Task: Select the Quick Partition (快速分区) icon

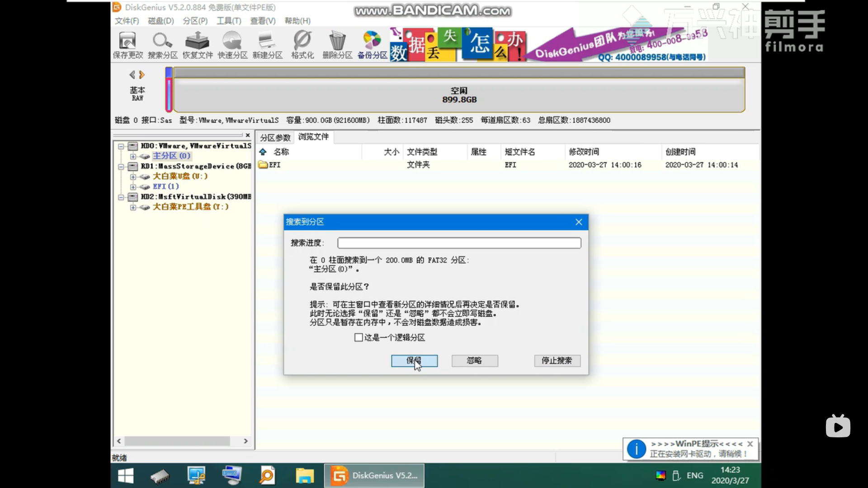Action: (232, 45)
